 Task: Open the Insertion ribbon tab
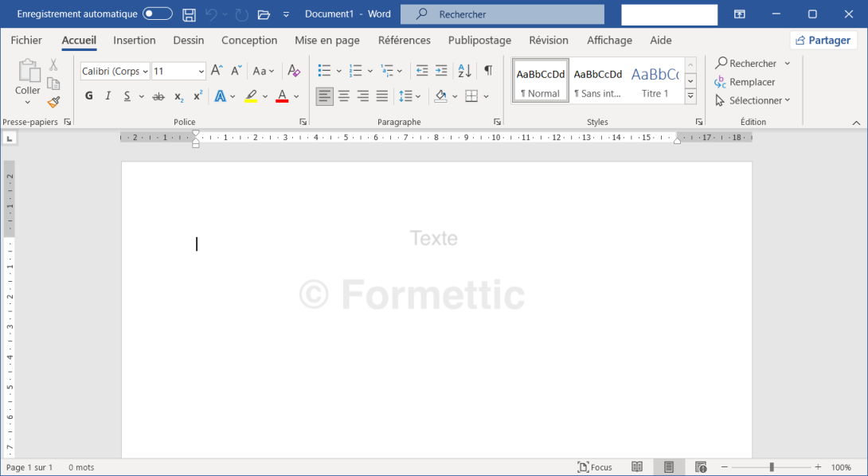pyautogui.click(x=135, y=40)
